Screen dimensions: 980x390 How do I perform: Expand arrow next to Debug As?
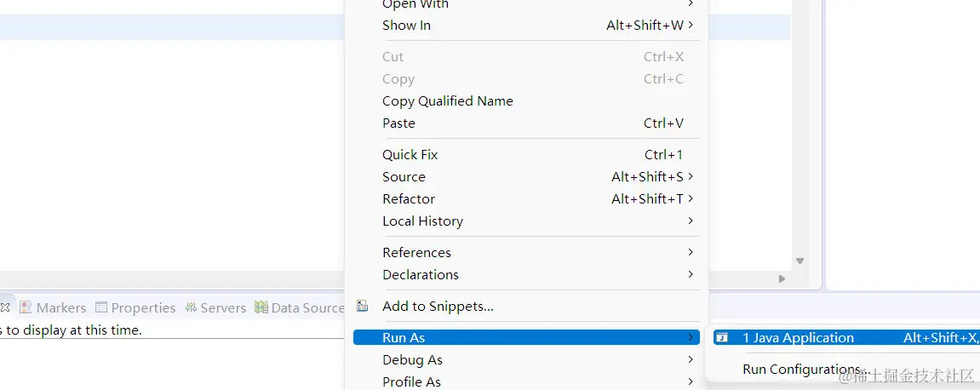(691, 359)
